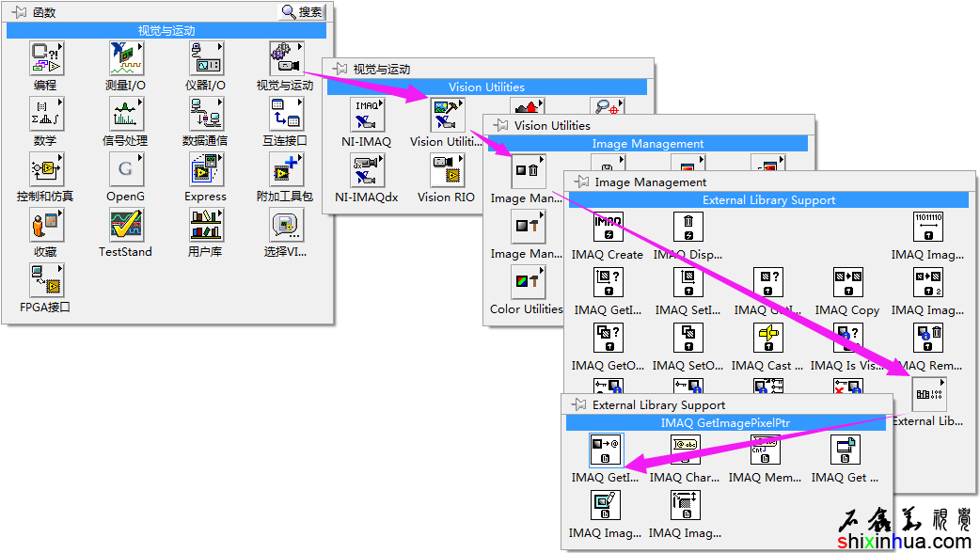The width and height of the screenshot is (980, 553).
Task: Select the IMAQ Char... VI
Action: pyautogui.click(x=686, y=450)
